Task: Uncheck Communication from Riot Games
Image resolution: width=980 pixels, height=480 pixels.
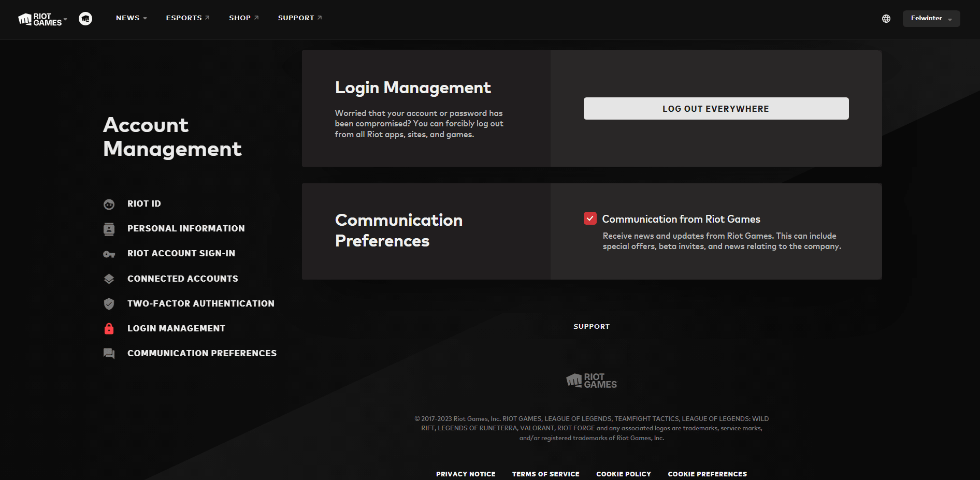Action: (590, 219)
